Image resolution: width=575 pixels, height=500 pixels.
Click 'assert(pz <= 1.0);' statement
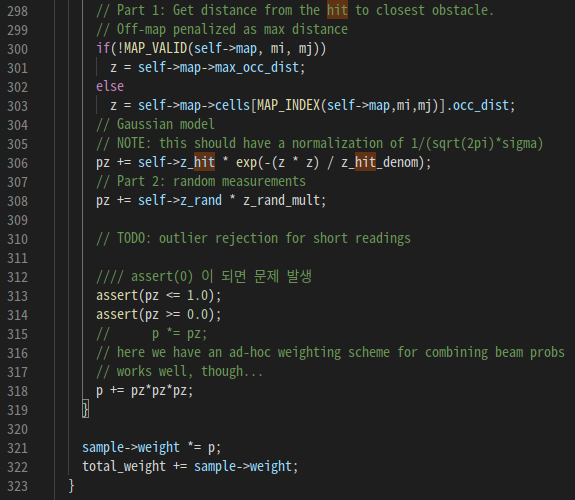[x=158, y=295]
